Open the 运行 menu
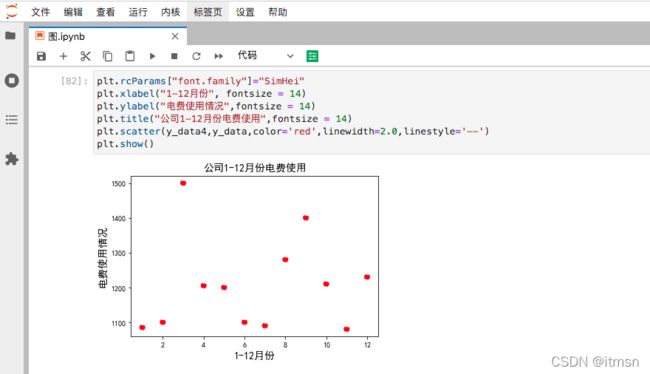 138,12
